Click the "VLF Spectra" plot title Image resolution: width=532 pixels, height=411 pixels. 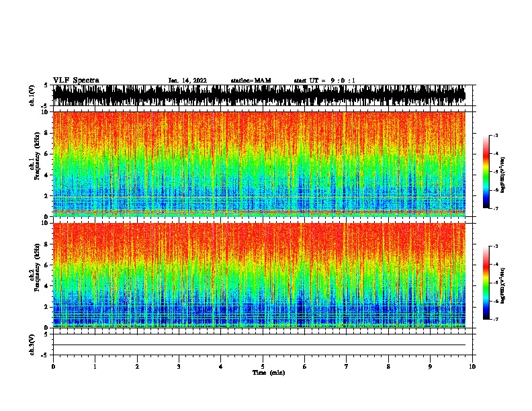tap(76, 81)
